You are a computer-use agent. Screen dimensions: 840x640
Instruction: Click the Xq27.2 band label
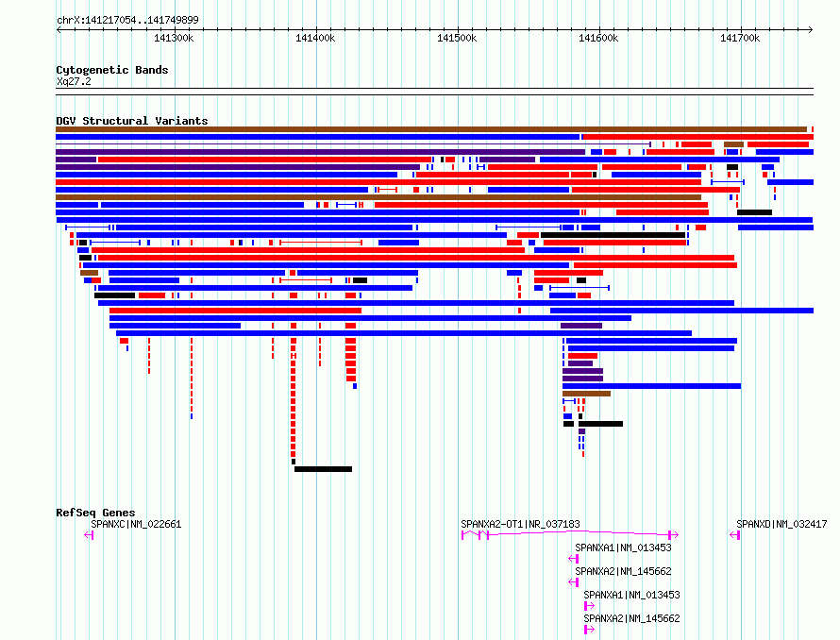tap(74, 81)
